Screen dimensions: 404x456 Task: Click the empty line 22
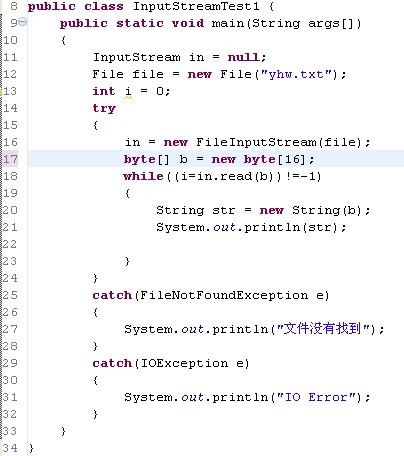pos(216,244)
